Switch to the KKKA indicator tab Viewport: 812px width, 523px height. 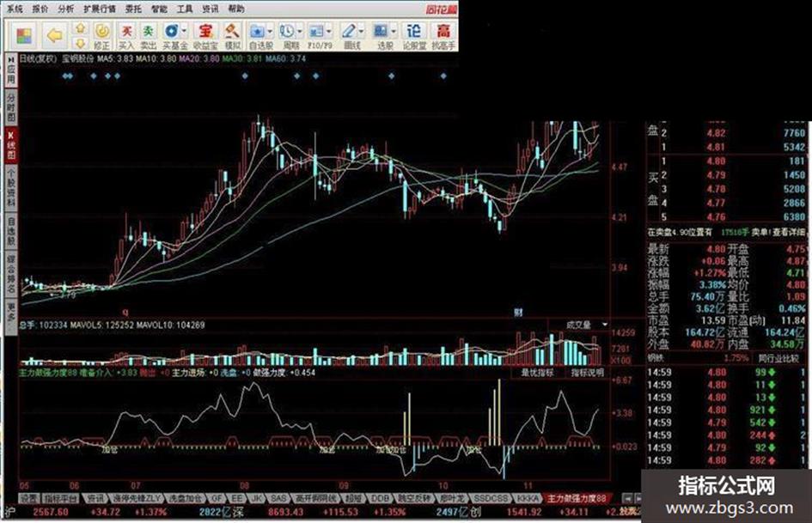[527, 498]
